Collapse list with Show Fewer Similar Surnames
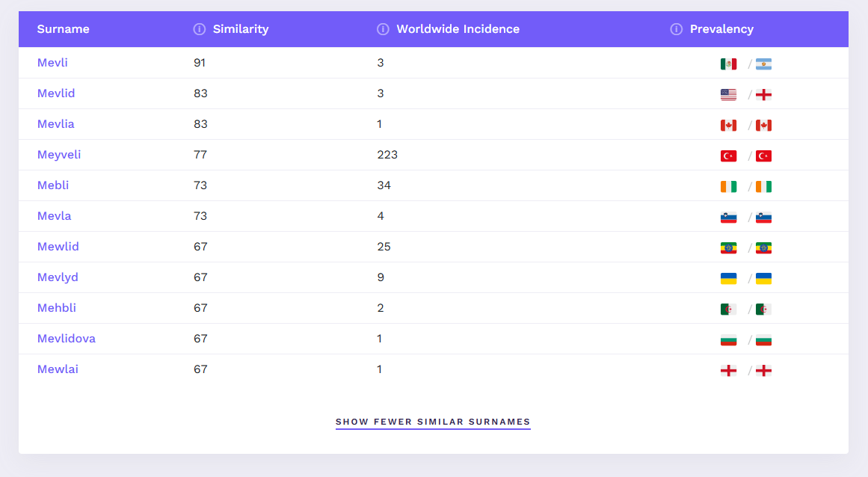Viewport: 868px width, 477px height. (433, 422)
